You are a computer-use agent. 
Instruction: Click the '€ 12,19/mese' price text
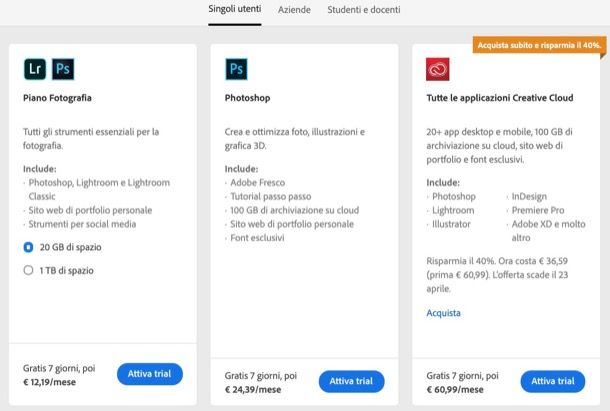pos(49,382)
